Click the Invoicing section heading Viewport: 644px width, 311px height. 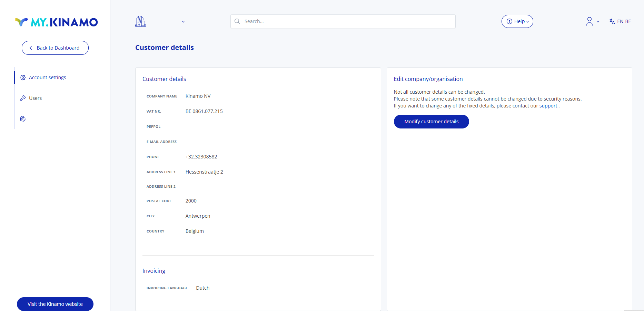[154, 271]
